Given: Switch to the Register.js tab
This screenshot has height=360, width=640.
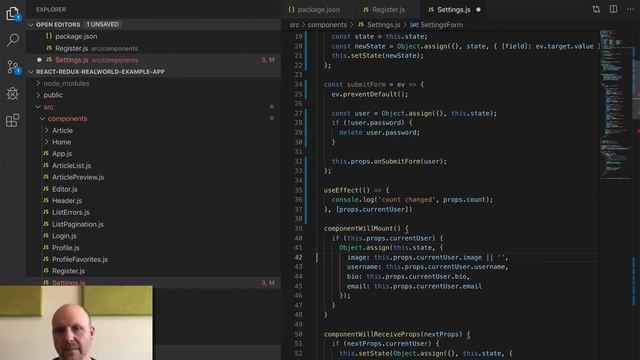Looking at the screenshot, I should coord(384,10).
